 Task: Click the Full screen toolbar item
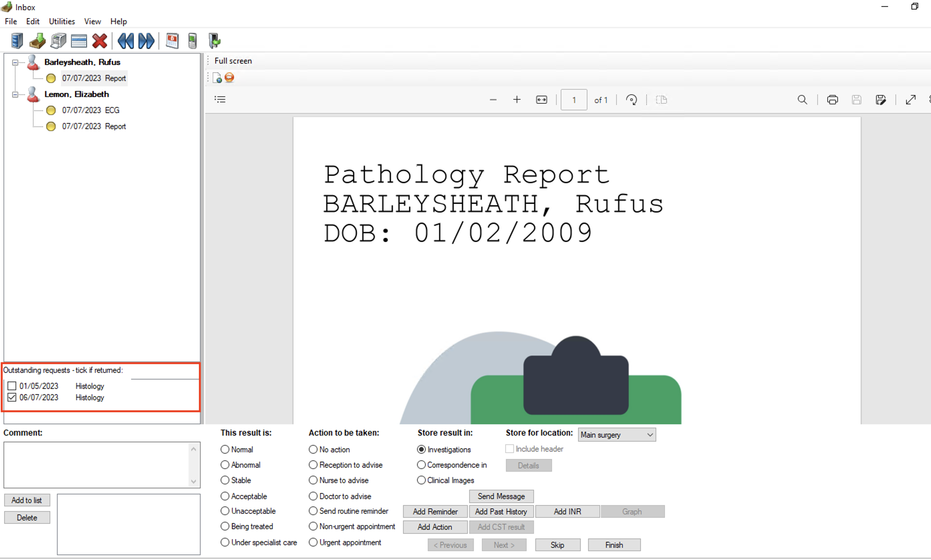(233, 61)
